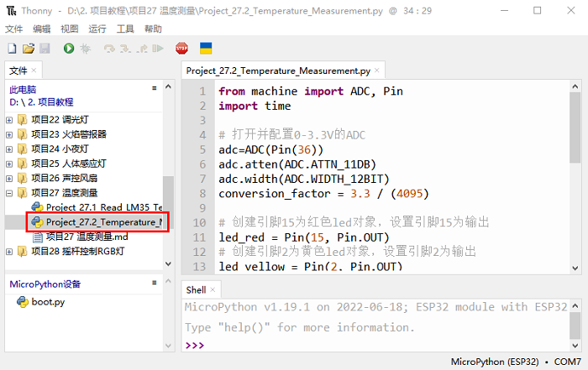This screenshot has height=370, width=588.
Task: Run the current script with the green play button
Action: pos(69,49)
